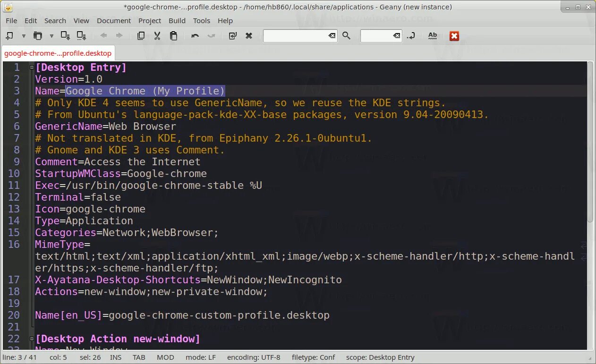Maximize the Geany window
The image size is (596, 364).
pos(578,7)
